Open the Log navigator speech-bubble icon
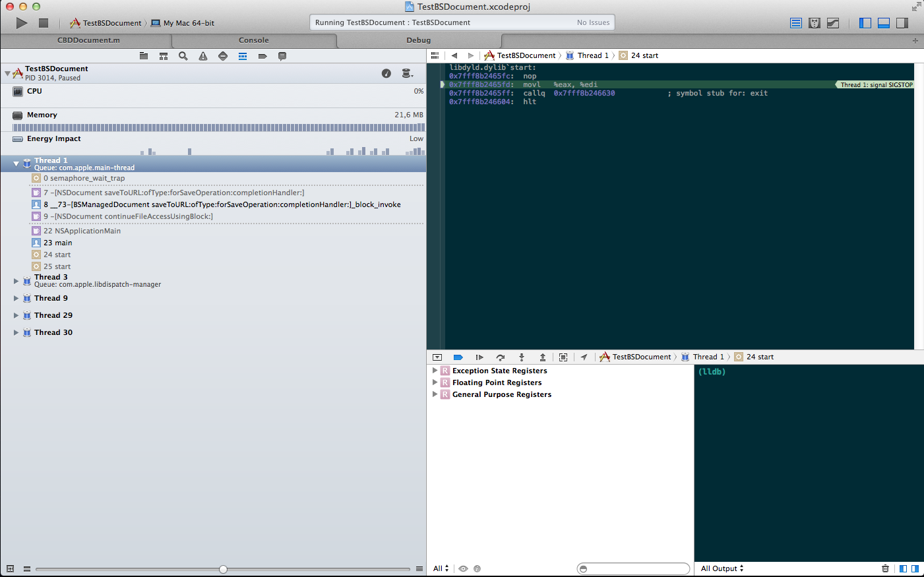924x577 pixels. point(282,56)
